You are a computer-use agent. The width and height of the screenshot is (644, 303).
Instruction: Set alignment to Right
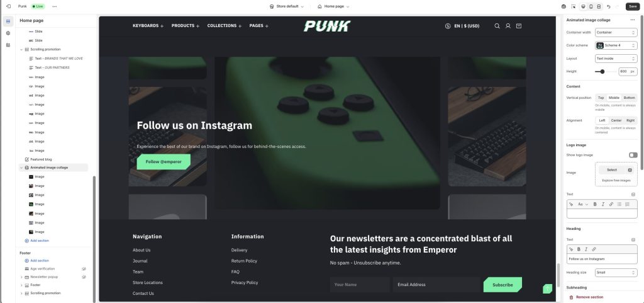coord(630,120)
